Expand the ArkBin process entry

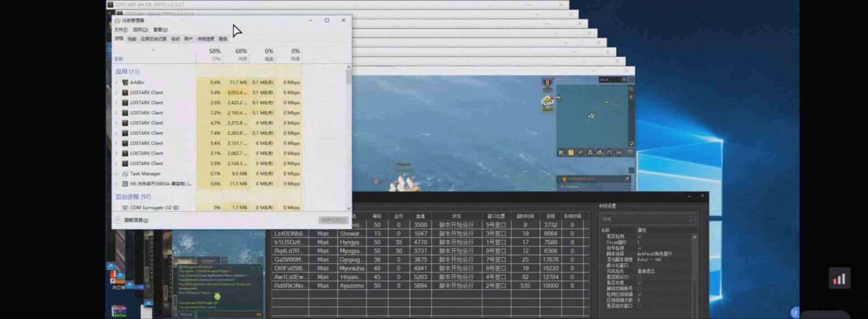tap(117, 82)
